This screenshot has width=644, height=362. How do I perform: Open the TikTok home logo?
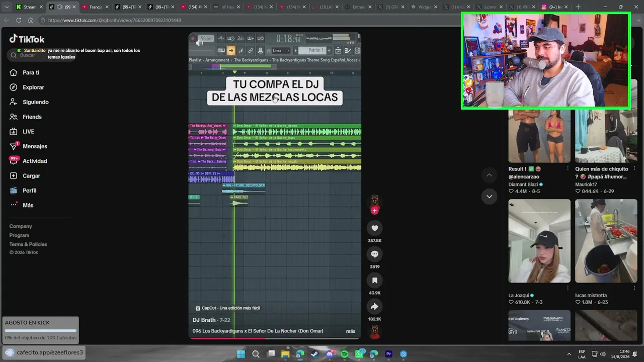point(27,39)
